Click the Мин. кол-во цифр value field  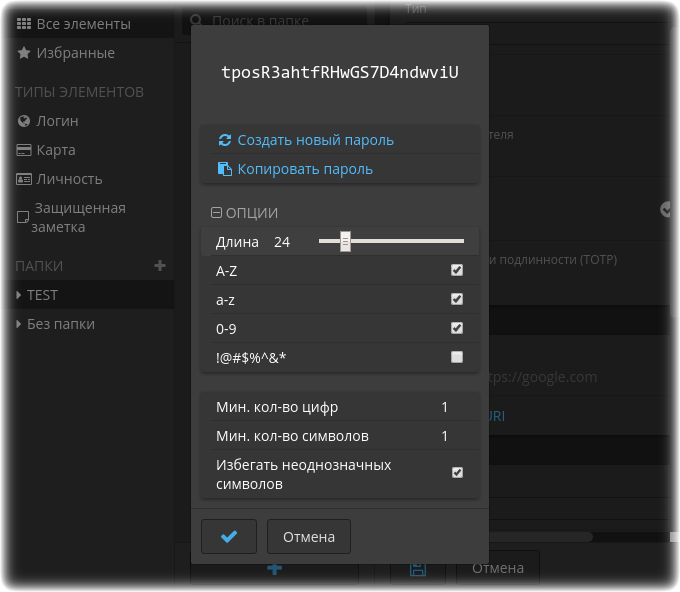coord(445,407)
